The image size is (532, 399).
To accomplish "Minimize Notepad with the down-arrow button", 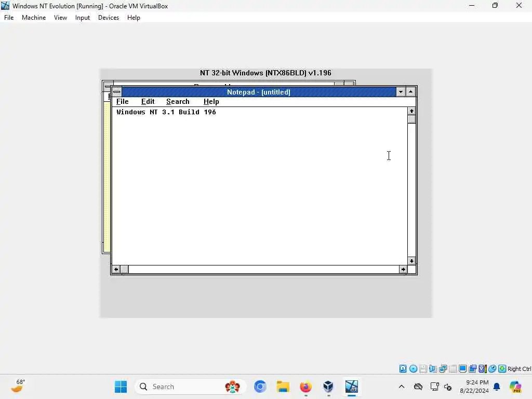I will tap(401, 92).
